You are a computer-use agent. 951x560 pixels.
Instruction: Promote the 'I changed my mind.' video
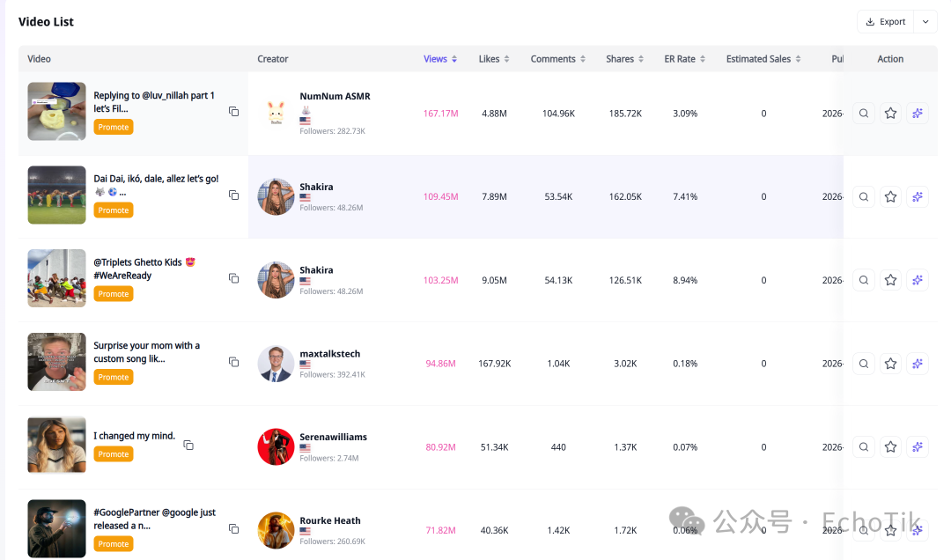point(114,454)
